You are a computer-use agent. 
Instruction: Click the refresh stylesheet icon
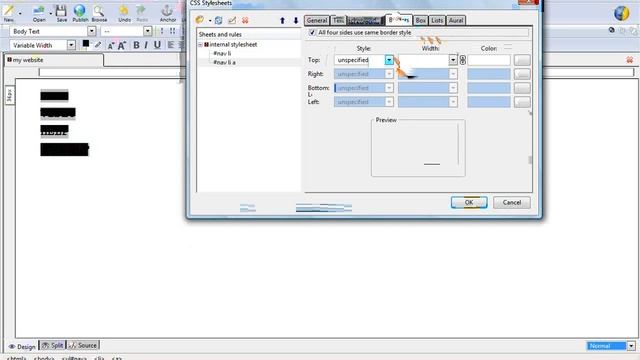pyautogui.click(x=219, y=20)
